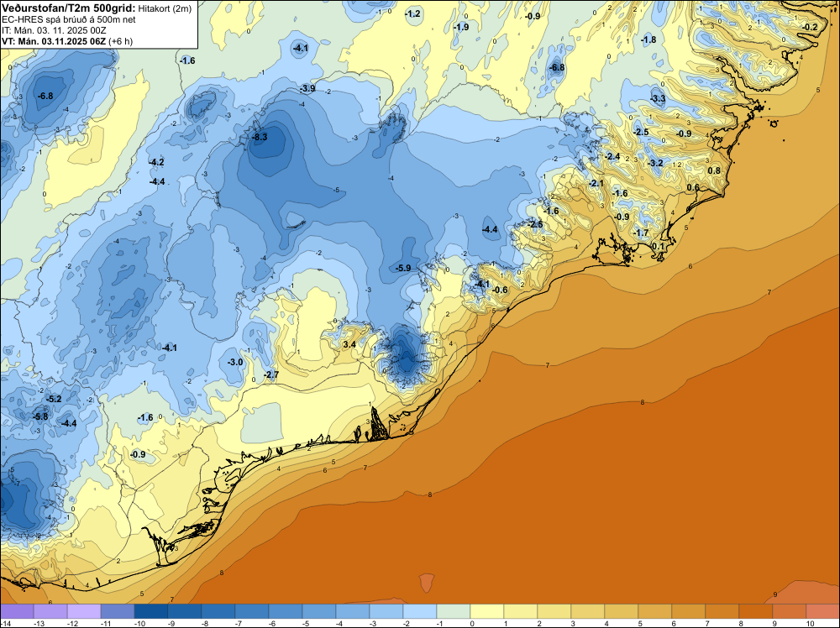Click the legend swatch labelled -9

[185, 611]
